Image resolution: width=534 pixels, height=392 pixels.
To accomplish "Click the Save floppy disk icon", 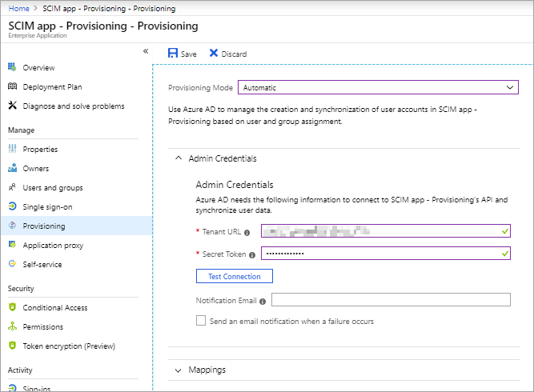I will coord(173,53).
